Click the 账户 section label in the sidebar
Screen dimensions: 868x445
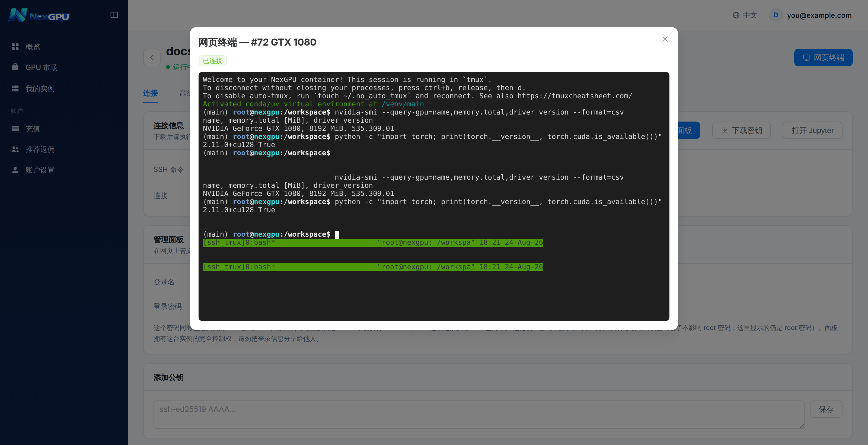point(17,111)
